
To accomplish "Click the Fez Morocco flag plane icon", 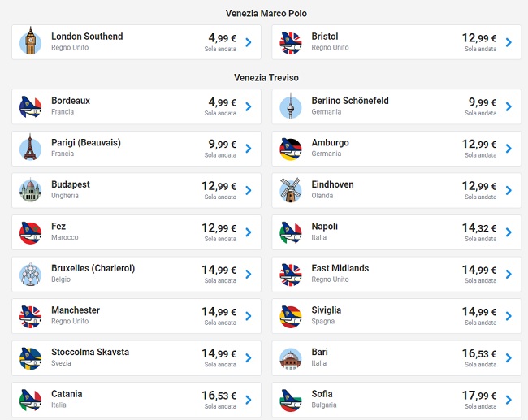I will (30, 232).
